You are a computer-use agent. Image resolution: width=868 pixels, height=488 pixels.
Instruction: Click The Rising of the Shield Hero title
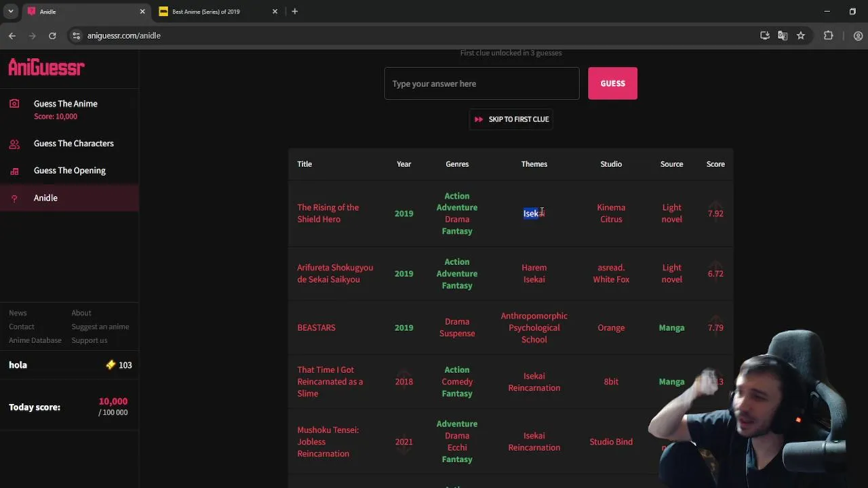[x=328, y=213]
